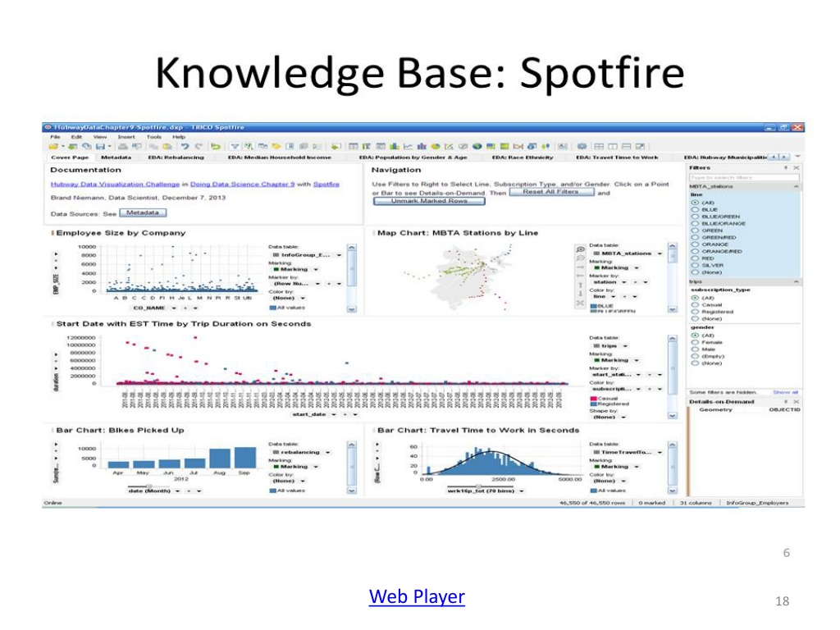Click the green Reload data toolbar icon
840x630 pixels.
216,146
